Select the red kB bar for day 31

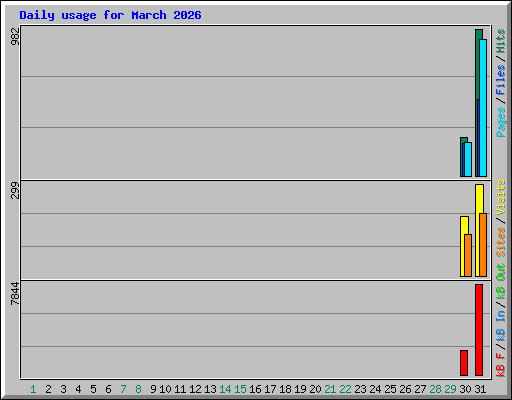[479, 330]
